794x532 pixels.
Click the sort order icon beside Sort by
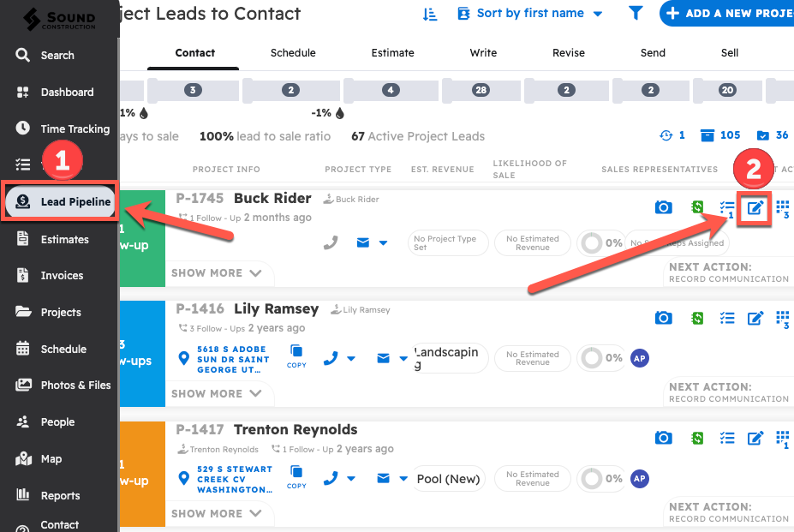pos(430,14)
